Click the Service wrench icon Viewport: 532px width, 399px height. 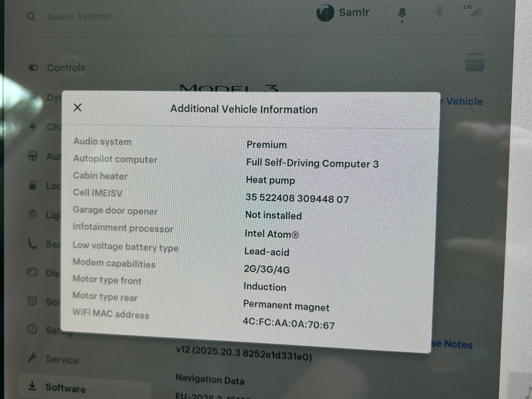click(x=32, y=358)
